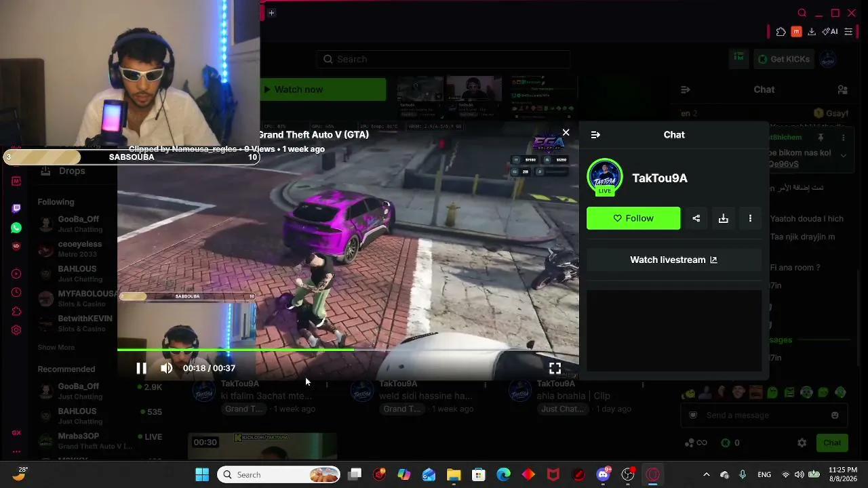Collapse the background chat panel
The image size is (868, 488).
(x=686, y=89)
